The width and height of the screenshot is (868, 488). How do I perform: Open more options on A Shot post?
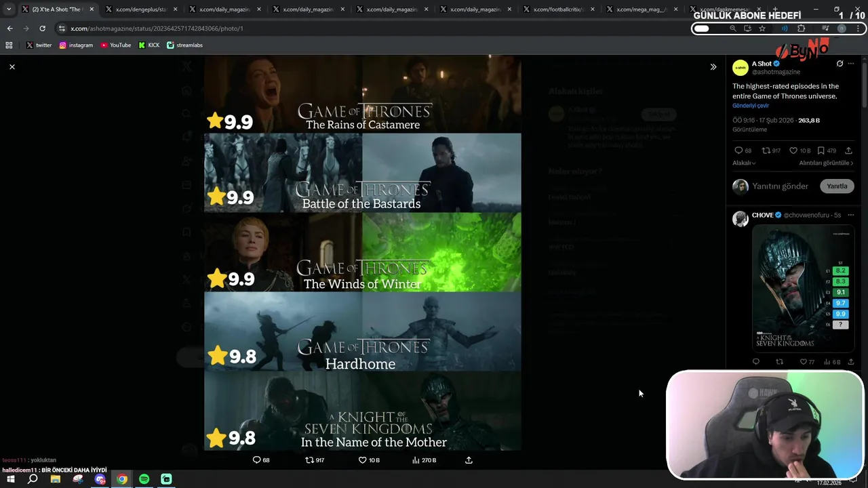tap(851, 64)
